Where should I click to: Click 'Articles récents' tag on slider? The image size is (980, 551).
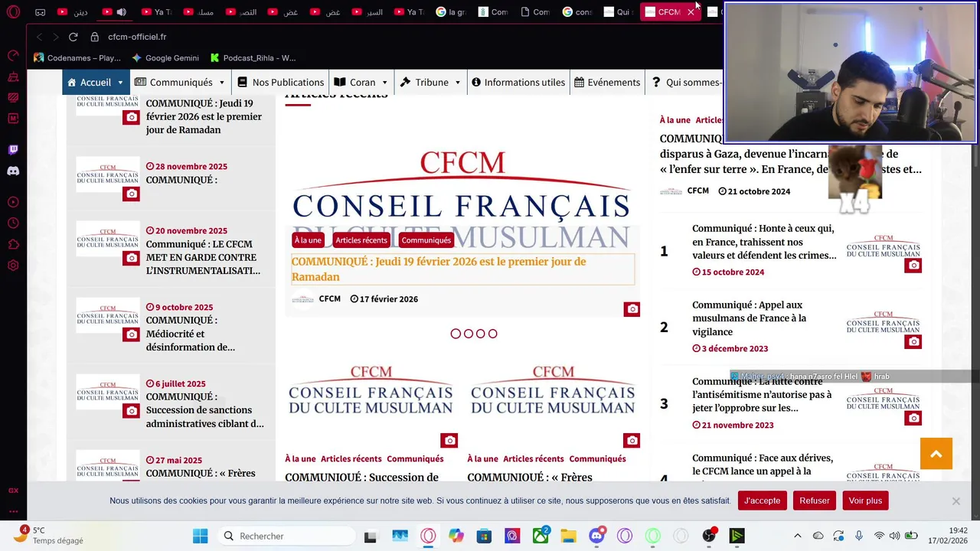(361, 240)
